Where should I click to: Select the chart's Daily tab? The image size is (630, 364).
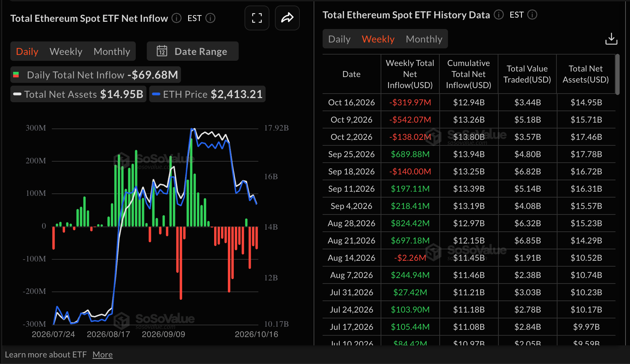tap(27, 51)
